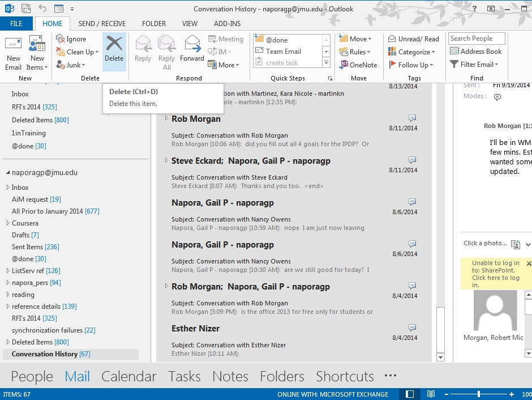
Task: Open Ribbon Display Options
Action: click(x=491, y=9)
